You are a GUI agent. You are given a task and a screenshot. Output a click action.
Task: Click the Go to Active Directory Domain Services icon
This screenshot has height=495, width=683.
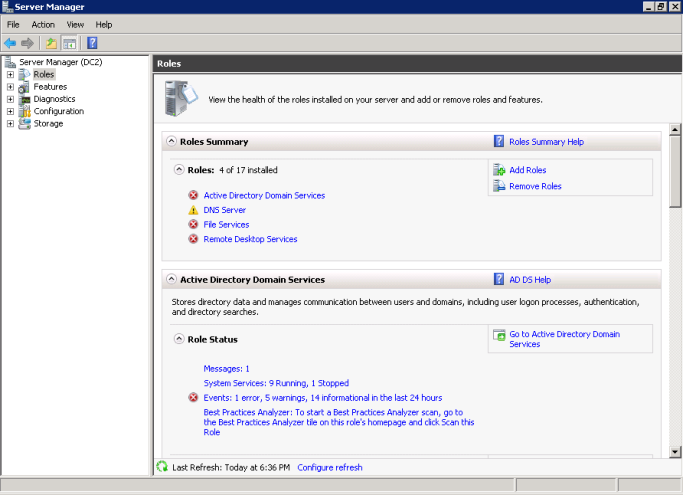click(x=499, y=335)
